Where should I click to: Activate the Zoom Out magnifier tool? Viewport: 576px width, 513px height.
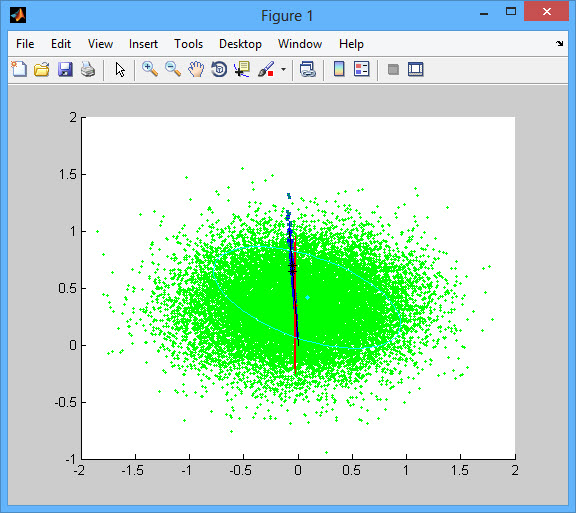click(x=173, y=69)
